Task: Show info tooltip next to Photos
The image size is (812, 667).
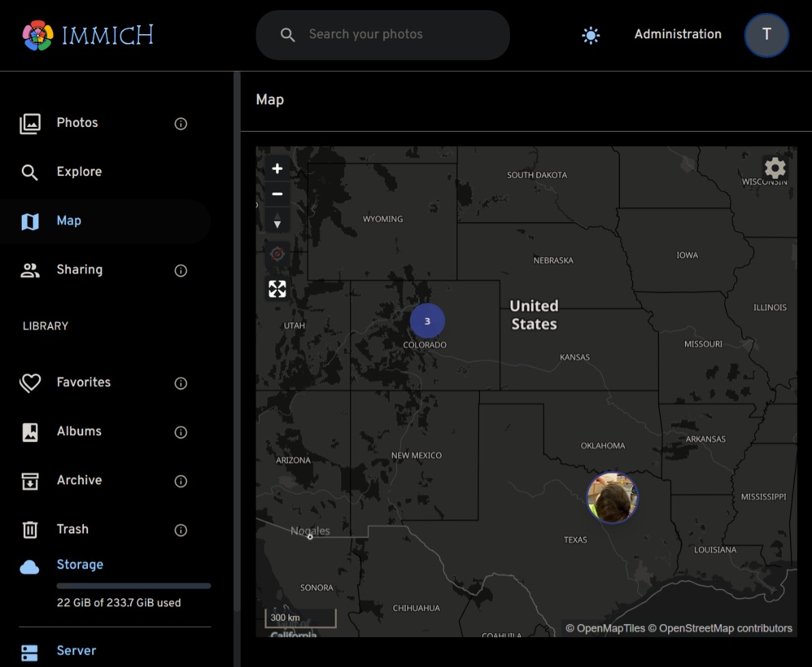Action: 180,123
